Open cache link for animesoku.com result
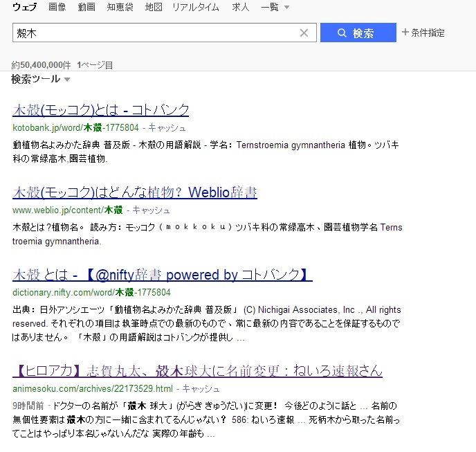The height and width of the screenshot is (452, 476). point(201,389)
